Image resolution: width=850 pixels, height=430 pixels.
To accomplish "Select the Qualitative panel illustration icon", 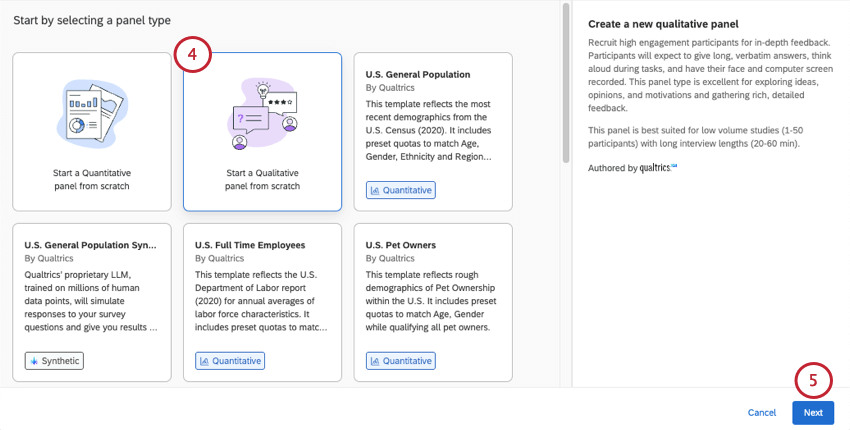I will click(x=262, y=112).
